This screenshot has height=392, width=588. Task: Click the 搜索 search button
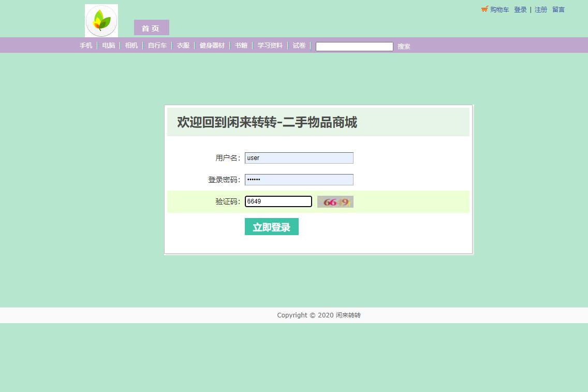403,47
